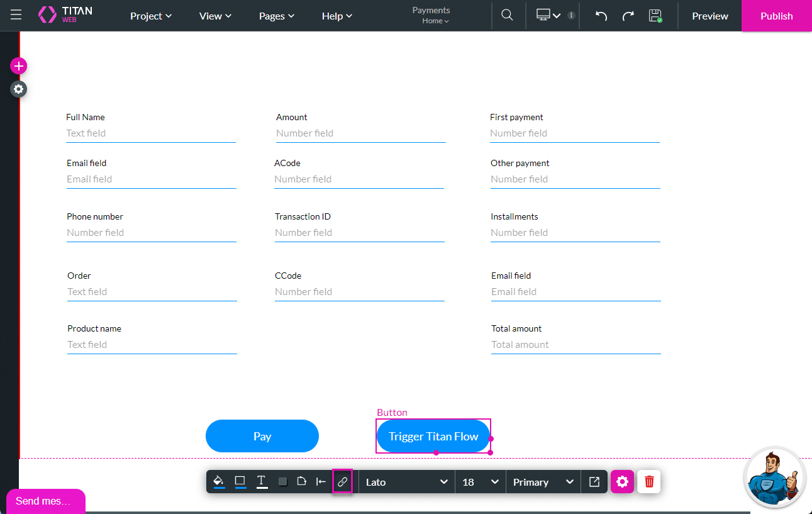The image size is (812, 514).
Task: Undo the last action
Action: (x=601, y=16)
